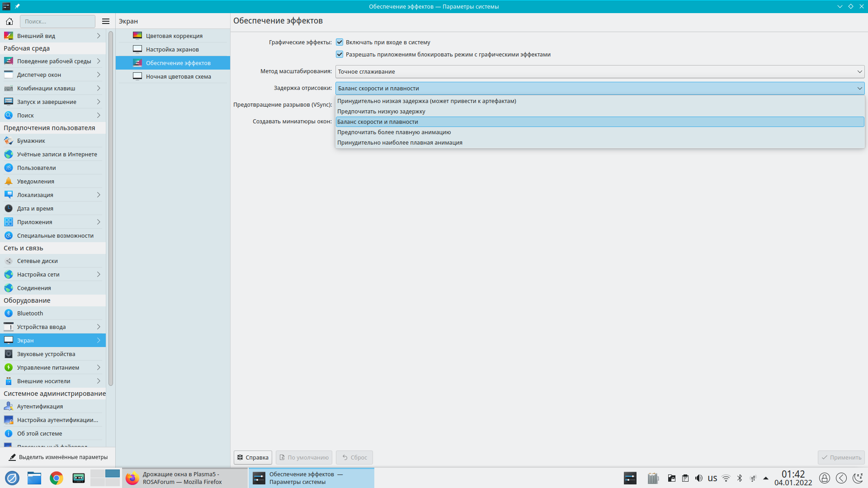Viewport: 868px width, 488px height.
Task: Expand the Внешний вид category arrow
Action: 99,36
